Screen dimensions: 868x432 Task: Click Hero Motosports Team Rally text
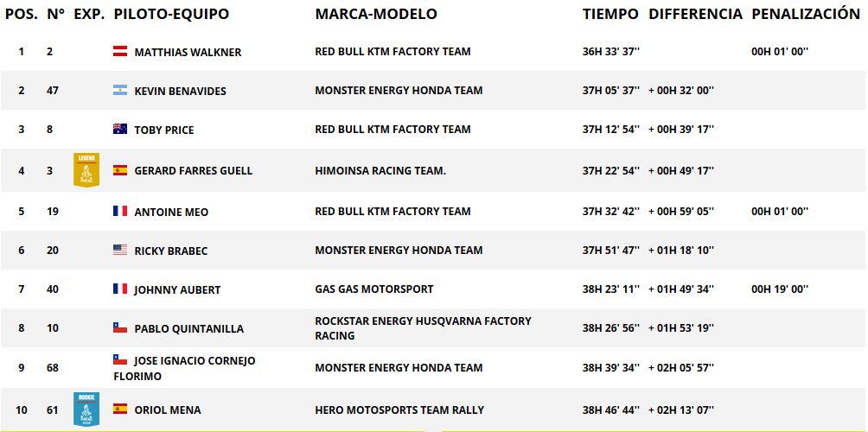[399, 410]
